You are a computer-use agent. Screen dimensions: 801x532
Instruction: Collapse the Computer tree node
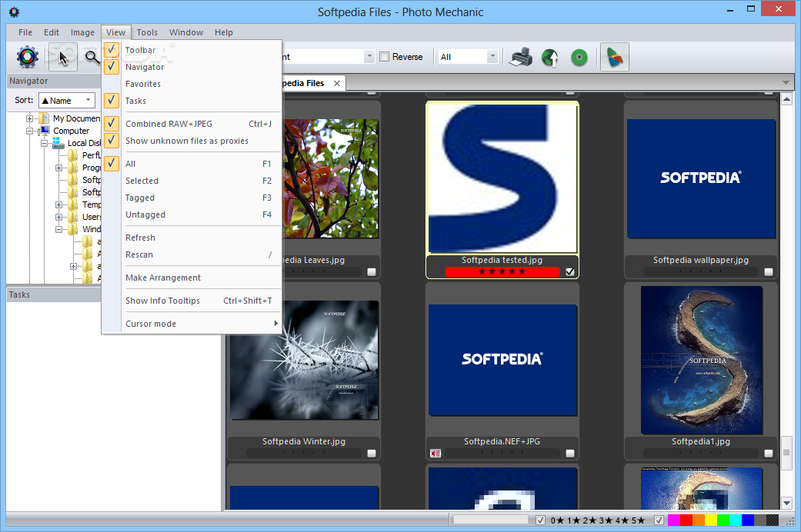pos(30,131)
